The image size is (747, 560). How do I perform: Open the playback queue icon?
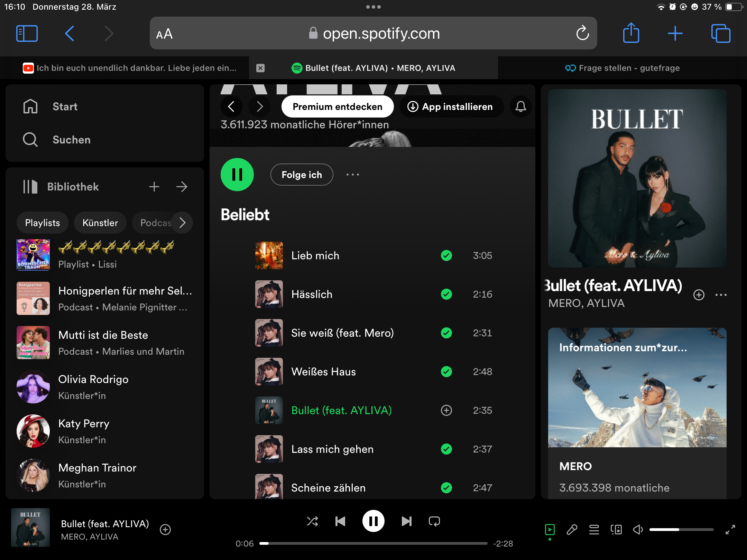click(594, 530)
